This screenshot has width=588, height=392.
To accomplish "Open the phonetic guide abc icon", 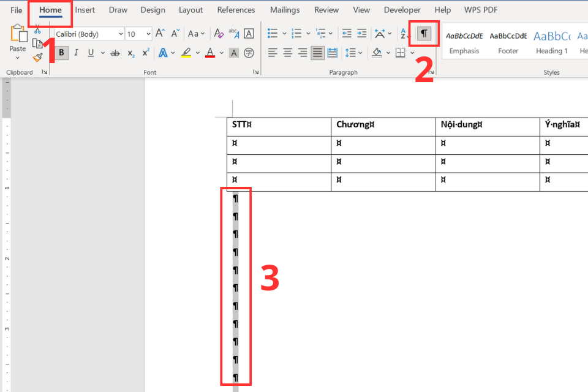I will 234,34.
